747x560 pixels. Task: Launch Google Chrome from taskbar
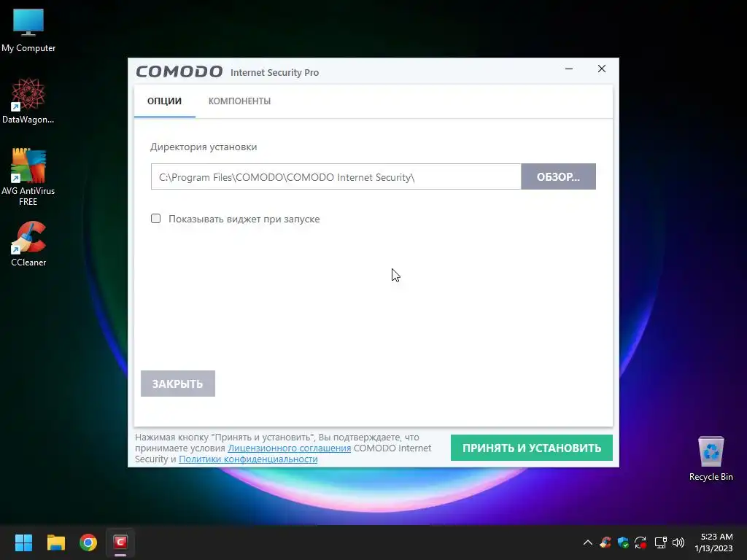(x=88, y=542)
